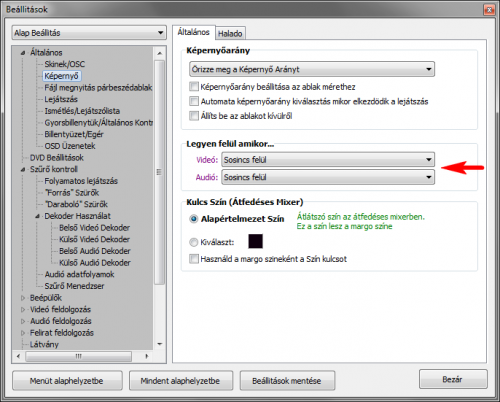Select Skinek/OSC in the tree
The image size is (500, 402).
click(65, 64)
